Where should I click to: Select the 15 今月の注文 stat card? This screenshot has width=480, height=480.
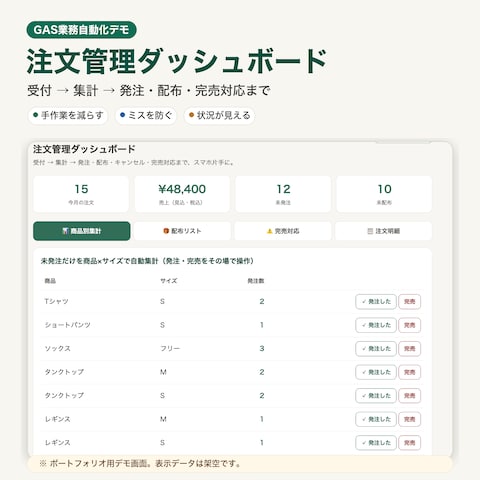pyautogui.click(x=81, y=194)
